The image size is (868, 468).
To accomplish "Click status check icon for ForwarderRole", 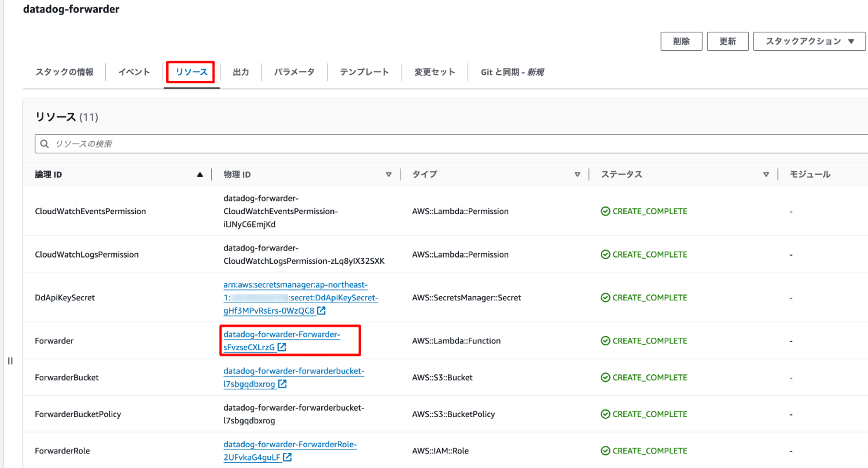I will 605,451.
